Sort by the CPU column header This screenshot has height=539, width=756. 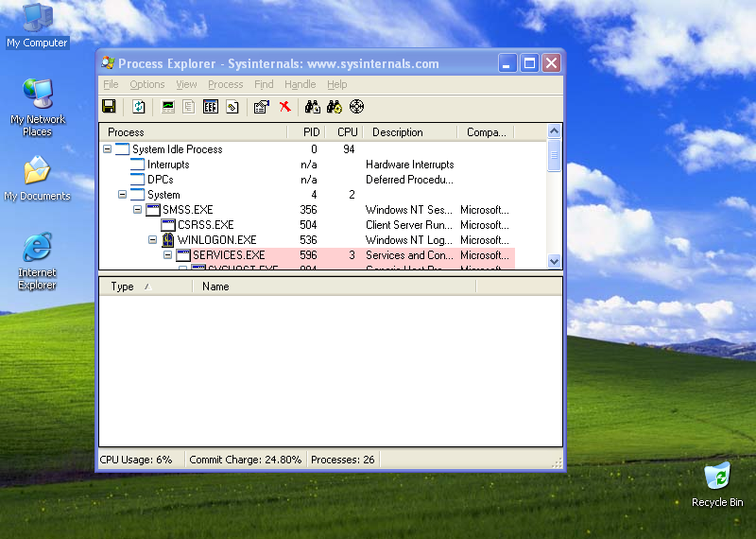[344, 131]
